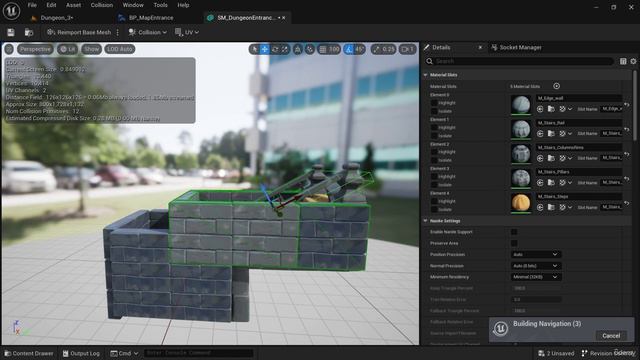Viewport: 640px width, 360px height.
Task: Open Details panel settings gear
Action: point(633,61)
